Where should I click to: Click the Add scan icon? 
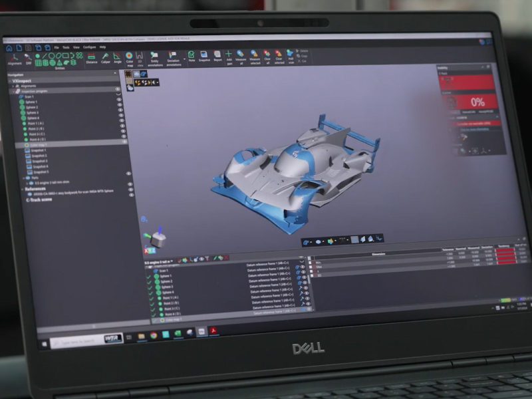coord(290,54)
